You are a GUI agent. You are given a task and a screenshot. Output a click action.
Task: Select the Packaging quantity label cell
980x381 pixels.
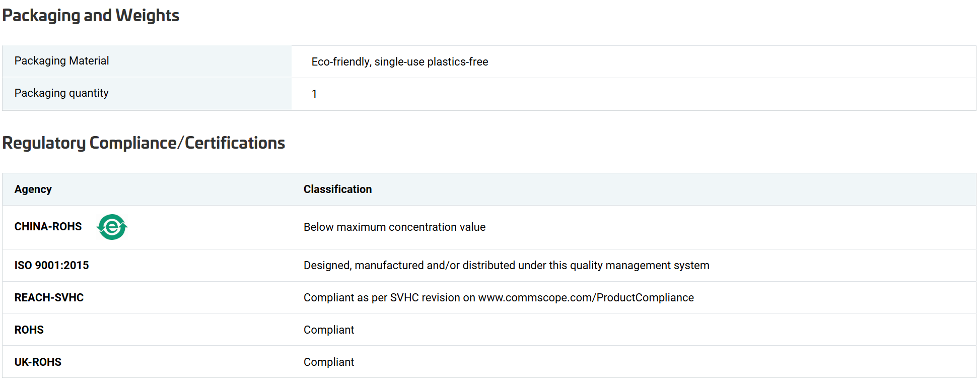tap(61, 93)
